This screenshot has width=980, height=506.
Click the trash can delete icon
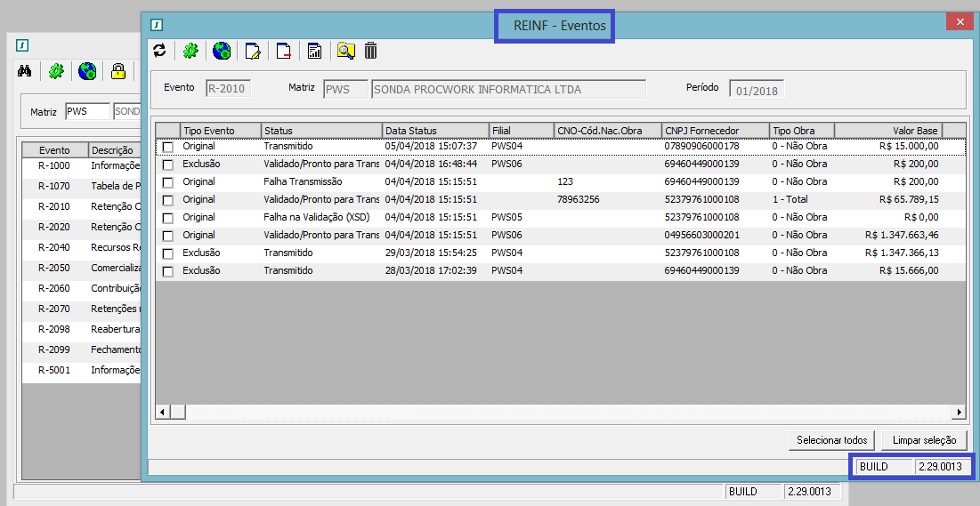pyautogui.click(x=371, y=51)
